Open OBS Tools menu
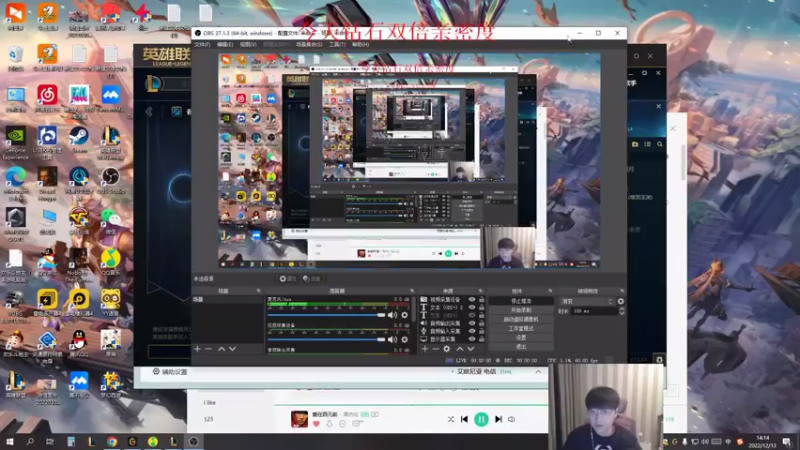800x450 pixels. pyautogui.click(x=337, y=45)
